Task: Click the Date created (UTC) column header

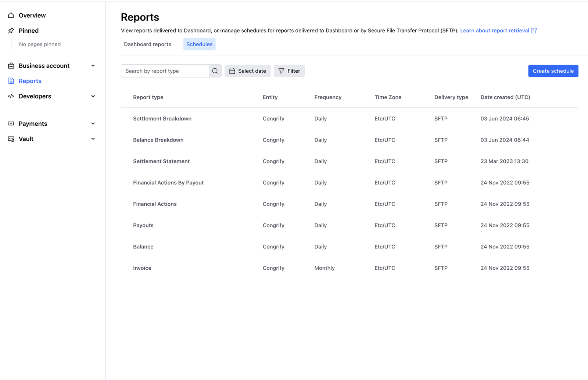Action: click(x=505, y=97)
